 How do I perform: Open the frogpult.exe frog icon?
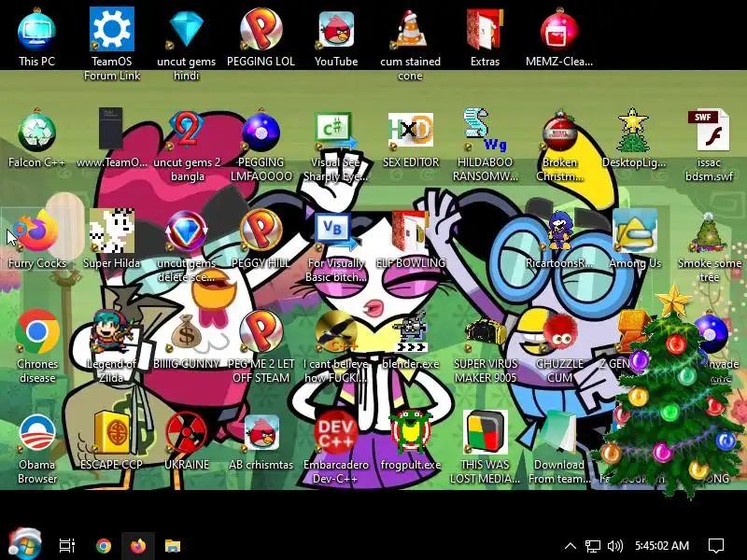(x=411, y=431)
